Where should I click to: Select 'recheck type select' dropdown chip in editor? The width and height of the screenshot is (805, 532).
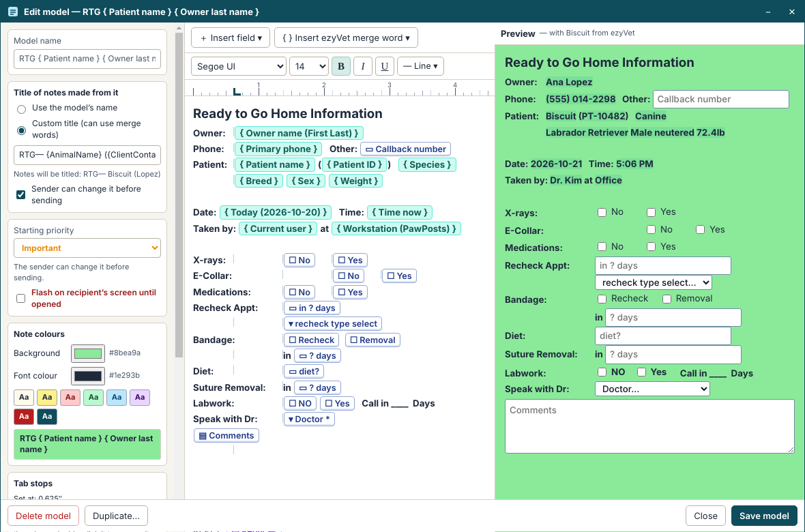point(333,324)
